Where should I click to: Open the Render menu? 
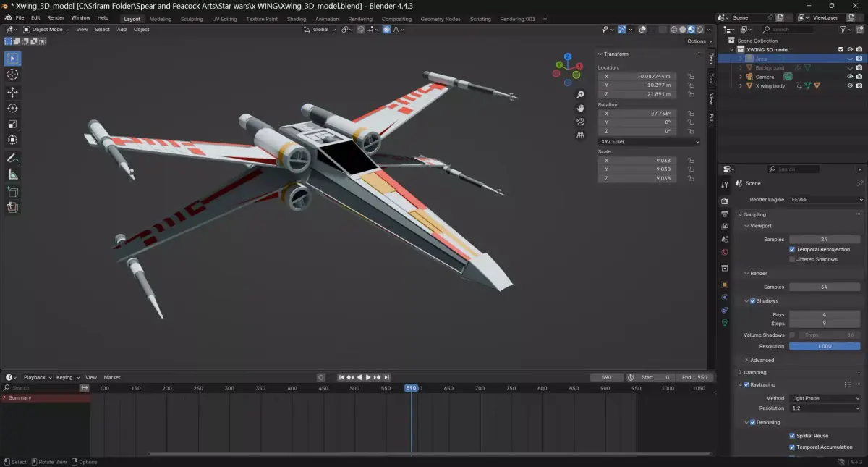click(x=56, y=17)
